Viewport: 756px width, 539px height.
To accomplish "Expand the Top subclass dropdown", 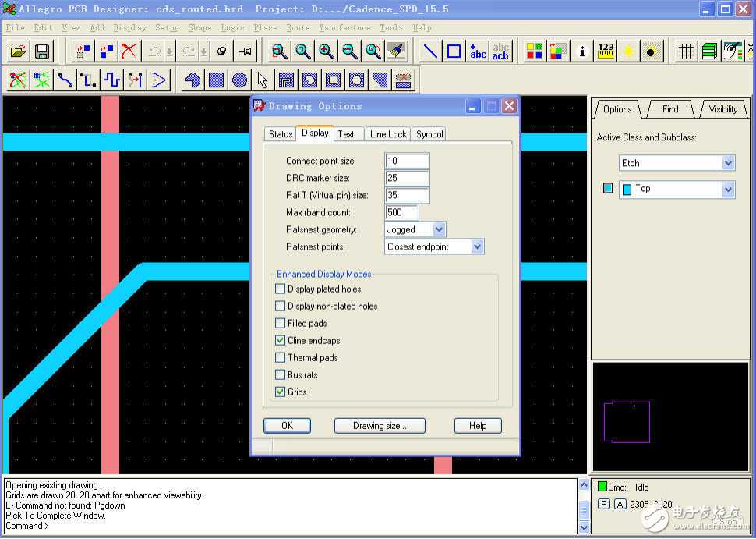I will tap(728, 190).
